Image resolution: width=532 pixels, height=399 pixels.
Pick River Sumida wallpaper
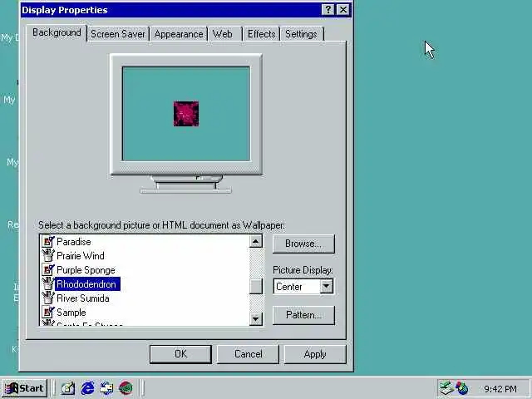pos(83,298)
